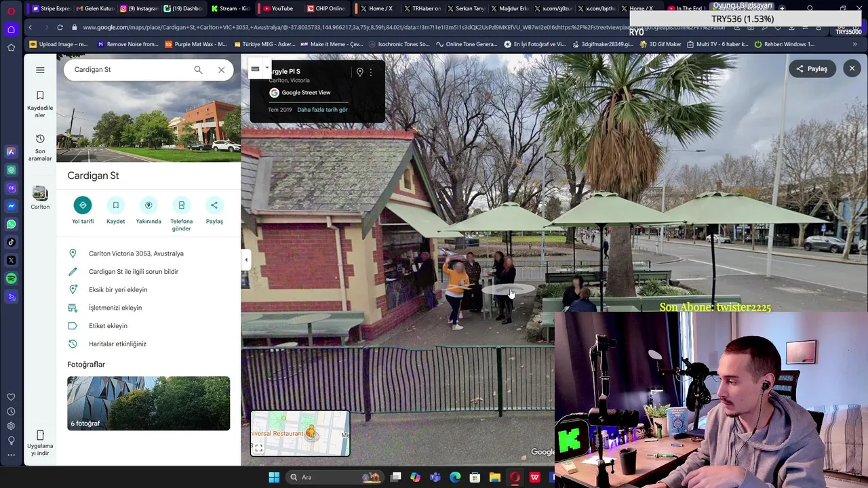Click the Paylaş button on Street View
Image resolution: width=868 pixels, height=488 pixels.
[x=812, y=68]
